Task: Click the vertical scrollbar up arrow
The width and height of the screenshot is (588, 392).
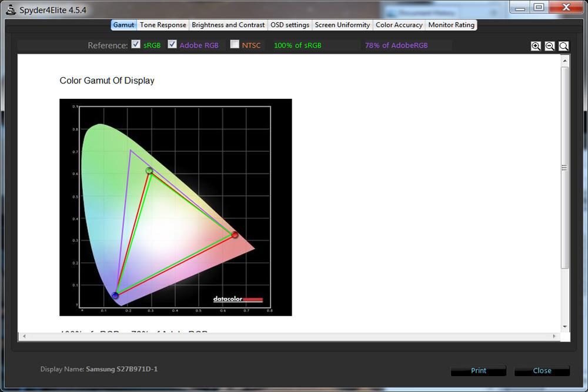Action: pyautogui.click(x=564, y=61)
